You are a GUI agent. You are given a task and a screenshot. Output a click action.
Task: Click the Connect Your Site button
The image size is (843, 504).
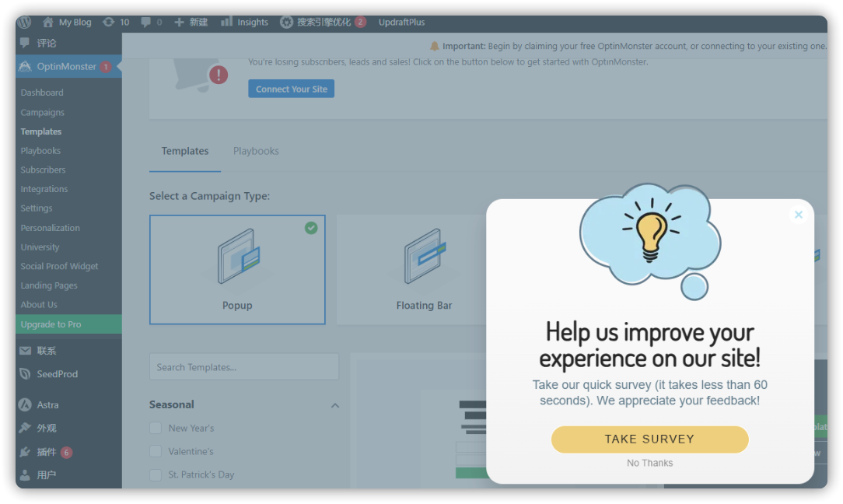tap(291, 89)
